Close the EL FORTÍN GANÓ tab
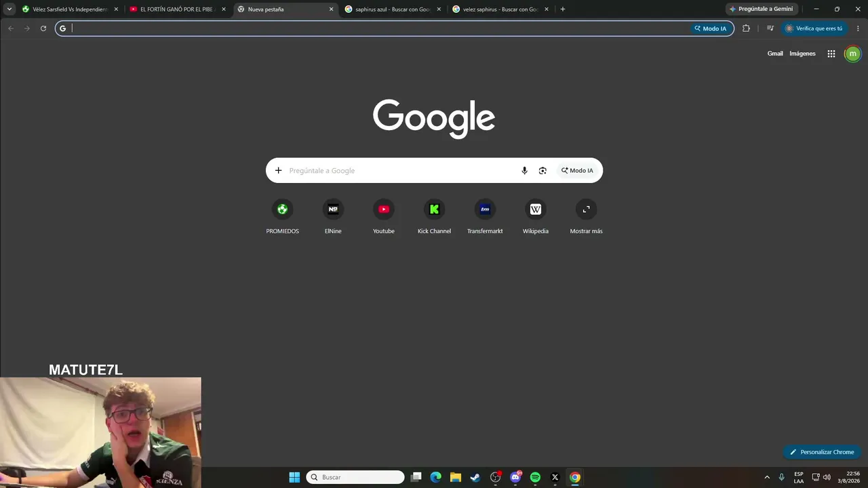Viewport: 868px width, 488px height. pos(224,9)
